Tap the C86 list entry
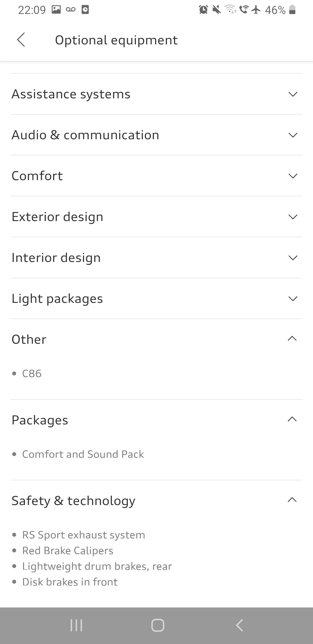The width and height of the screenshot is (313, 644). [x=32, y=374]
